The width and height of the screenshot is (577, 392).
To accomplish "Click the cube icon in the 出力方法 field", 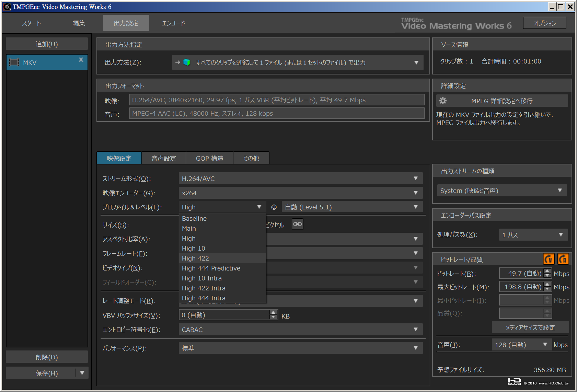I will coord(187,62).
